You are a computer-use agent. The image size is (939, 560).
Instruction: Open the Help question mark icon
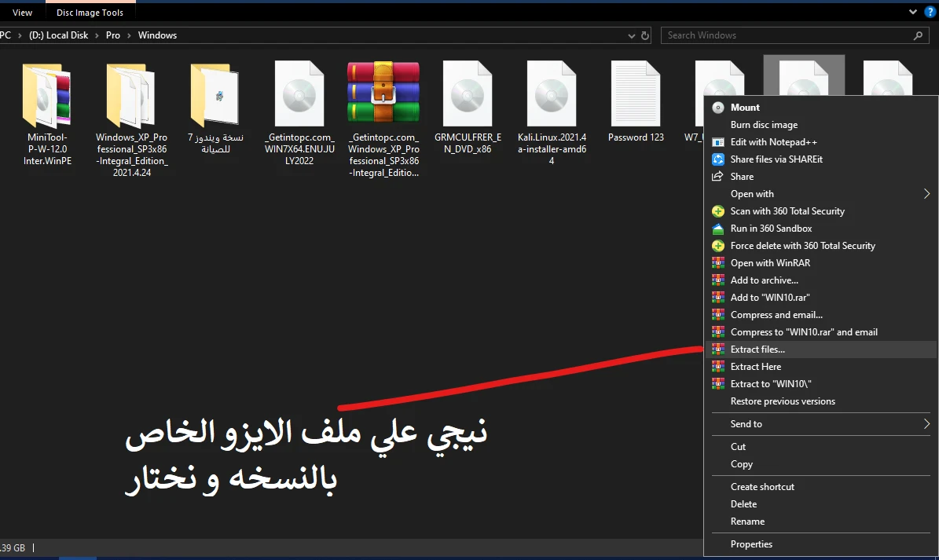930,12
